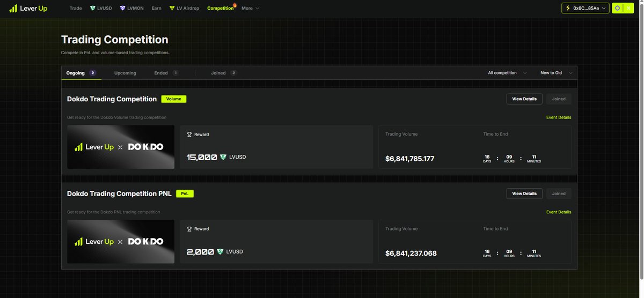Click the Dokdo Volume competition banner image

(x=121, y=147)
